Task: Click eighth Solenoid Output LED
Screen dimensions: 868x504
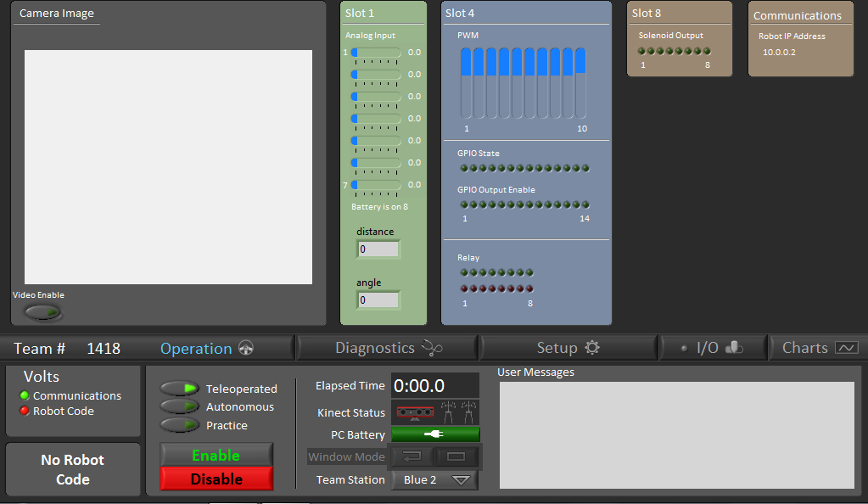Action: click(x=707, y=51)
